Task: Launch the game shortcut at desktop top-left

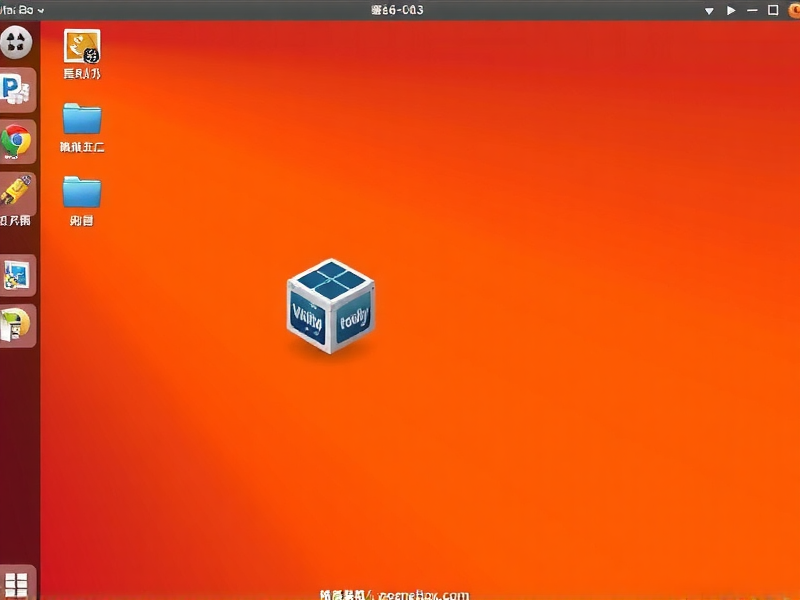Action: [x=80, y=48]
